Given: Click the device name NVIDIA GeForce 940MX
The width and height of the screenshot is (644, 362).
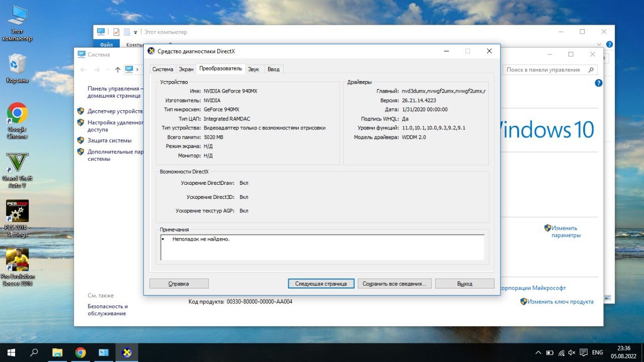Looking at the screenshot, I should click(230, 91).
